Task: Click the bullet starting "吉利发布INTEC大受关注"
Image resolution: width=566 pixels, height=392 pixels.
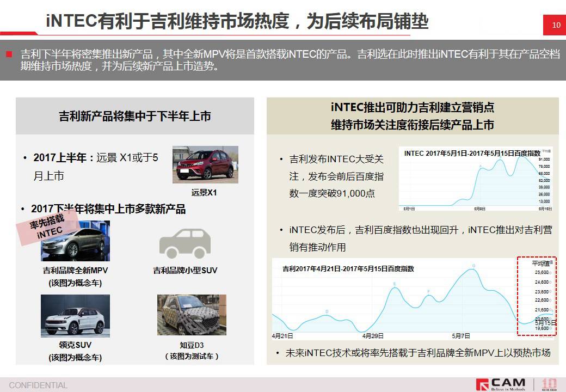Action: (x=336, y=176)
